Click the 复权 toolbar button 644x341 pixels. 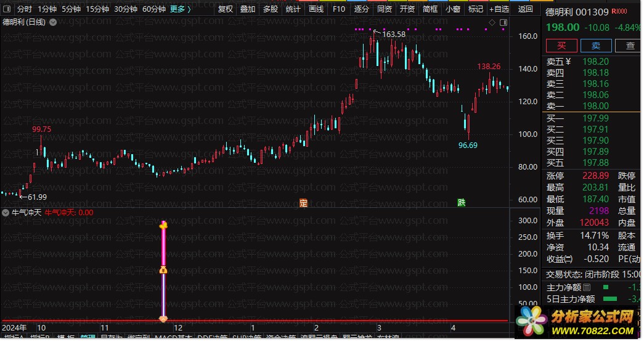pyautogui.click(x=225, y=9)
